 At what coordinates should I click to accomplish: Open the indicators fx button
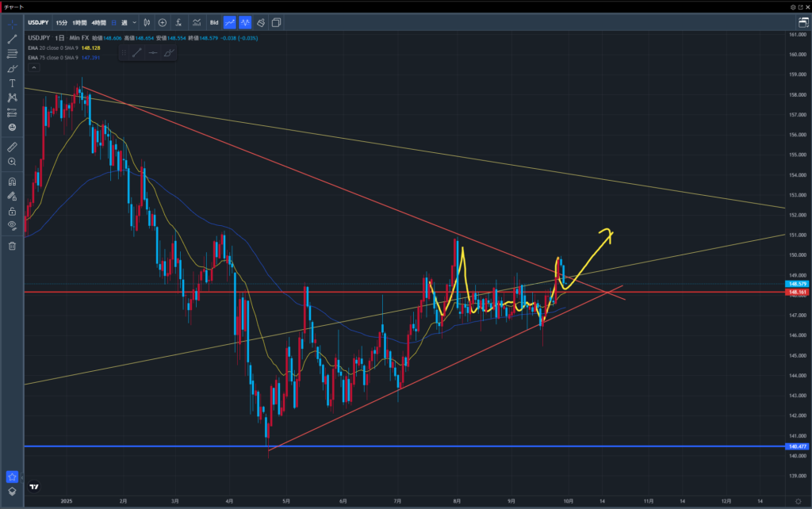click(179, 23)
